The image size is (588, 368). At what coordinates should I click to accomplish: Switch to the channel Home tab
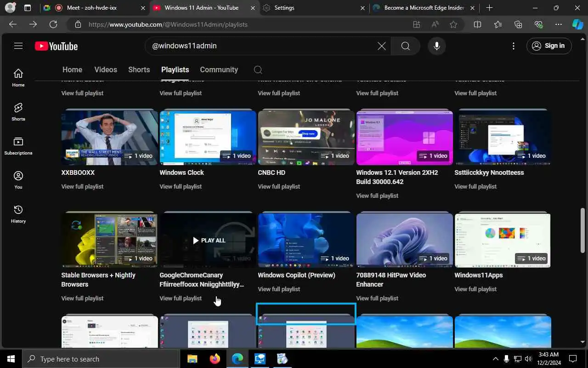pyautogui.click(x=72, y=69)
